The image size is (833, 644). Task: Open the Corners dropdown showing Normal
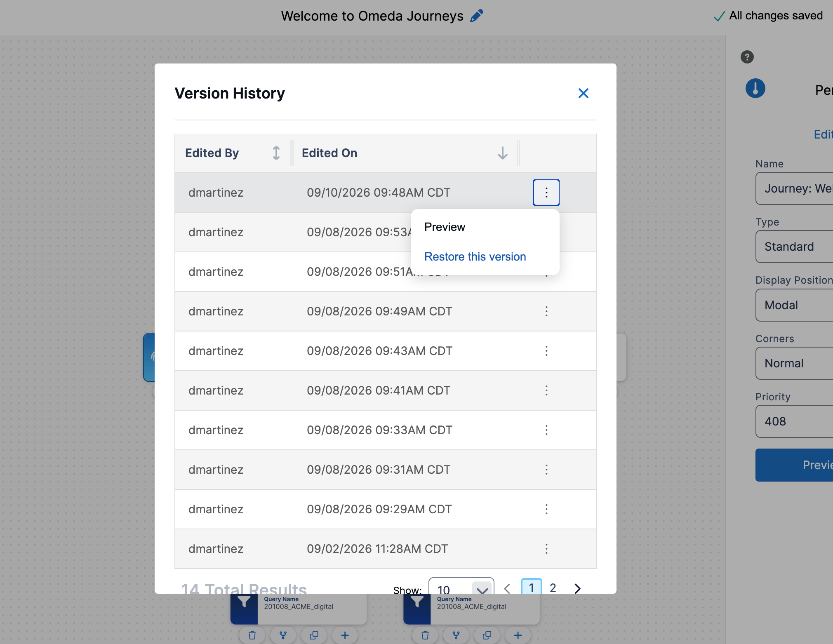coord(794,363)
